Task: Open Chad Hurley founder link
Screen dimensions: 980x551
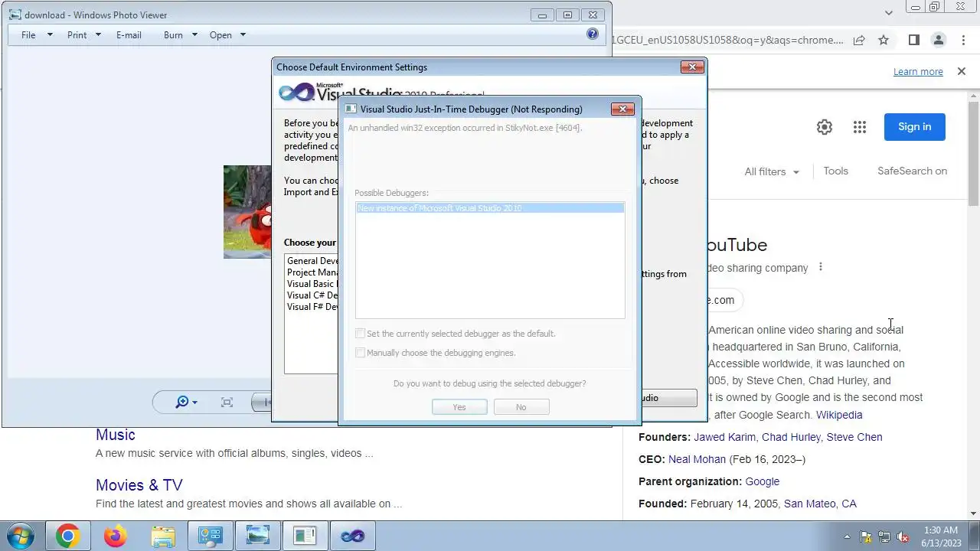Action: coord(792,437)
